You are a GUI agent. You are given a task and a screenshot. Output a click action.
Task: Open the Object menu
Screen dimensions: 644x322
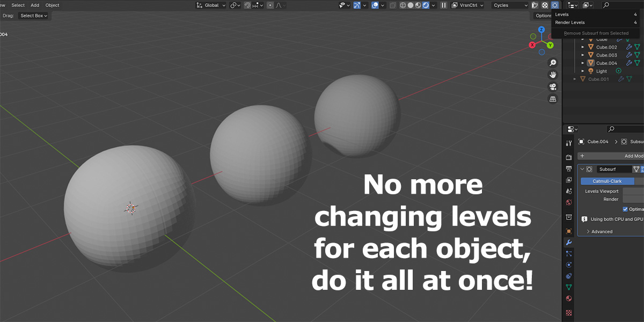52,5
